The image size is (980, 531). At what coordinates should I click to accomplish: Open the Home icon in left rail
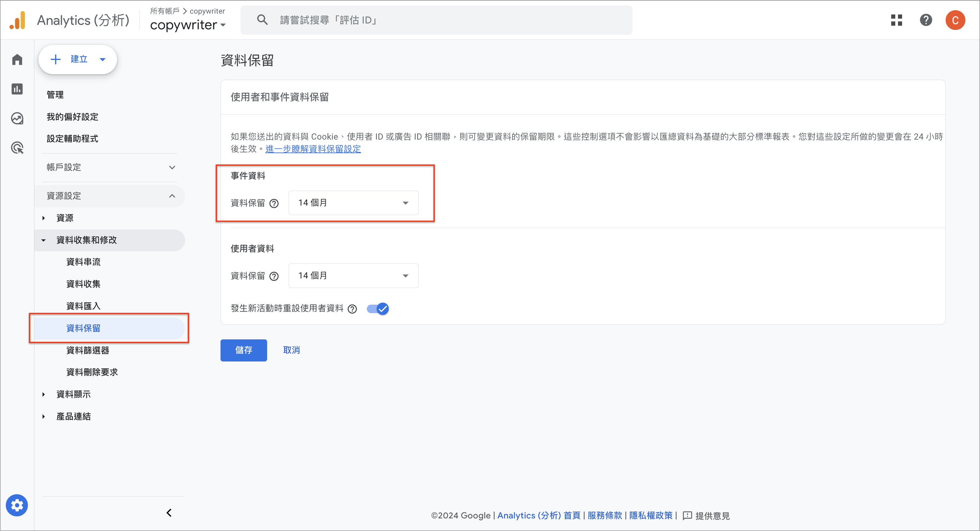17,60
